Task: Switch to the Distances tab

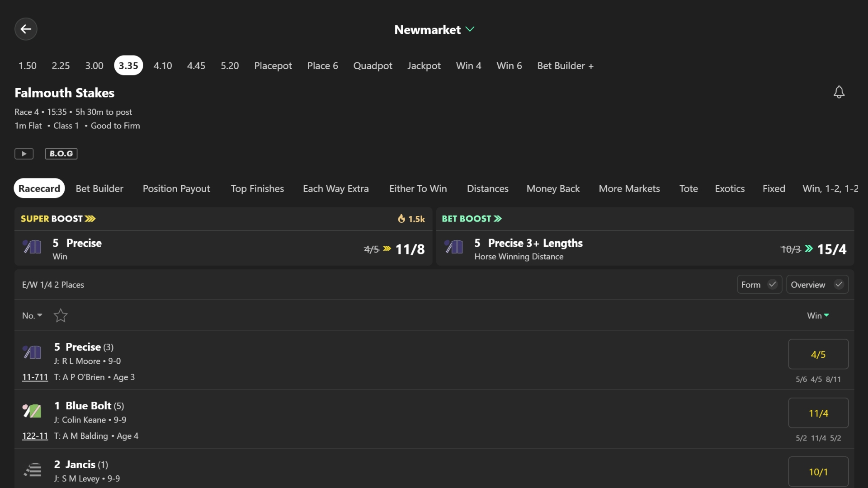Action: pos(488,188)
